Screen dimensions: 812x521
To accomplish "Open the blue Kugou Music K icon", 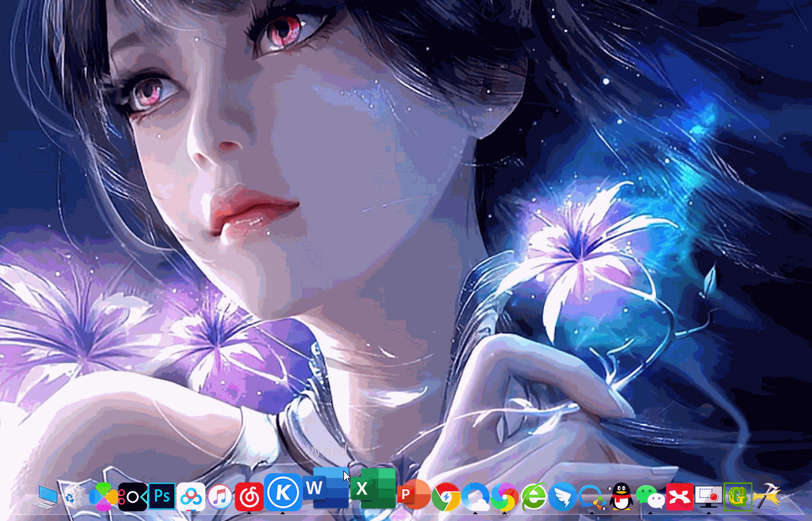I will click(x=283, y=492).
